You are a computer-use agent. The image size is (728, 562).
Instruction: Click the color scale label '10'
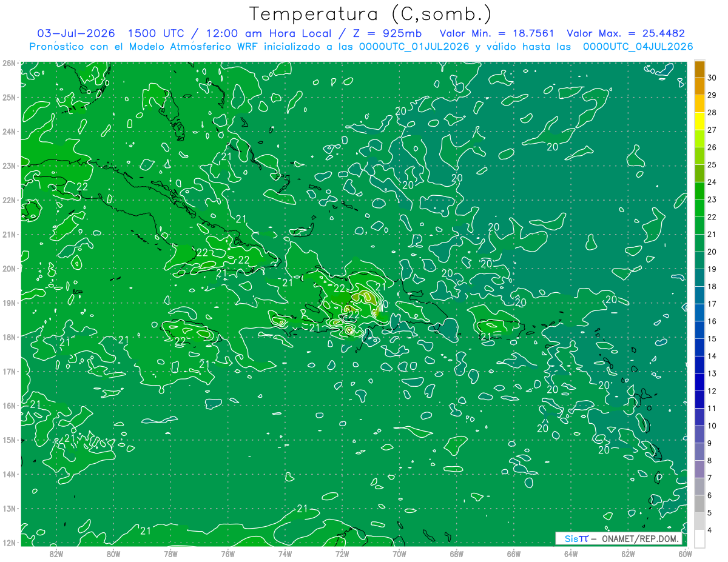click(x=712, y=426)
